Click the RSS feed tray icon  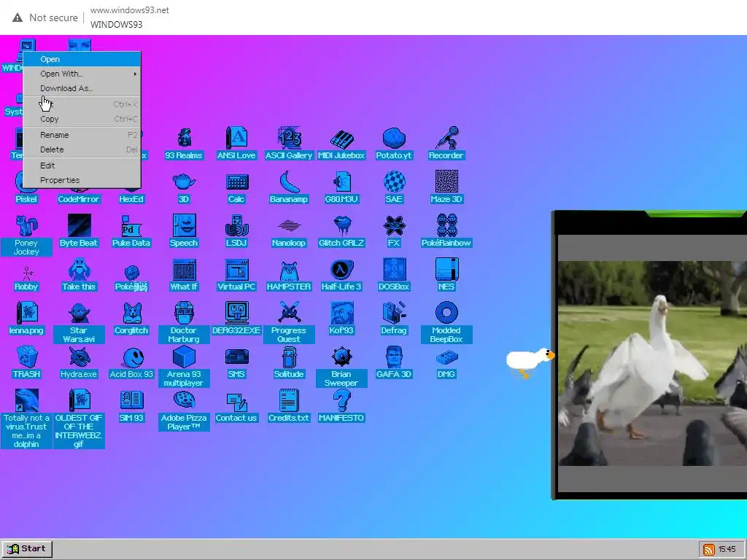[709, 550]
